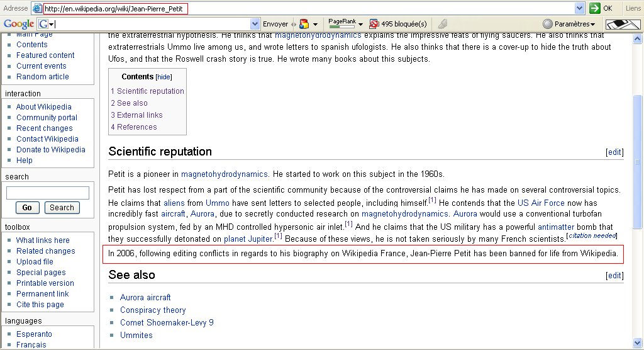Open Conspiracy theory in See also

click(x=153, y=310)
